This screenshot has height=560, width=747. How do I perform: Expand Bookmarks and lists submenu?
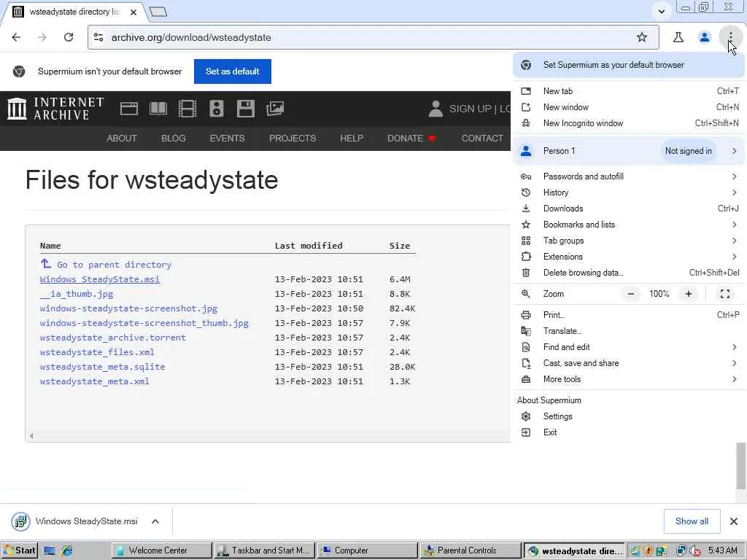point(629,225)
